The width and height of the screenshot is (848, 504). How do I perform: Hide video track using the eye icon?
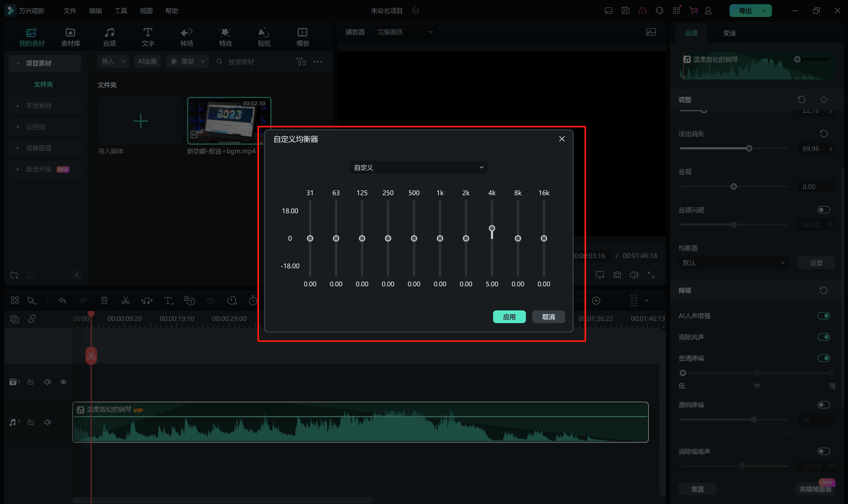tap(64, 382)
